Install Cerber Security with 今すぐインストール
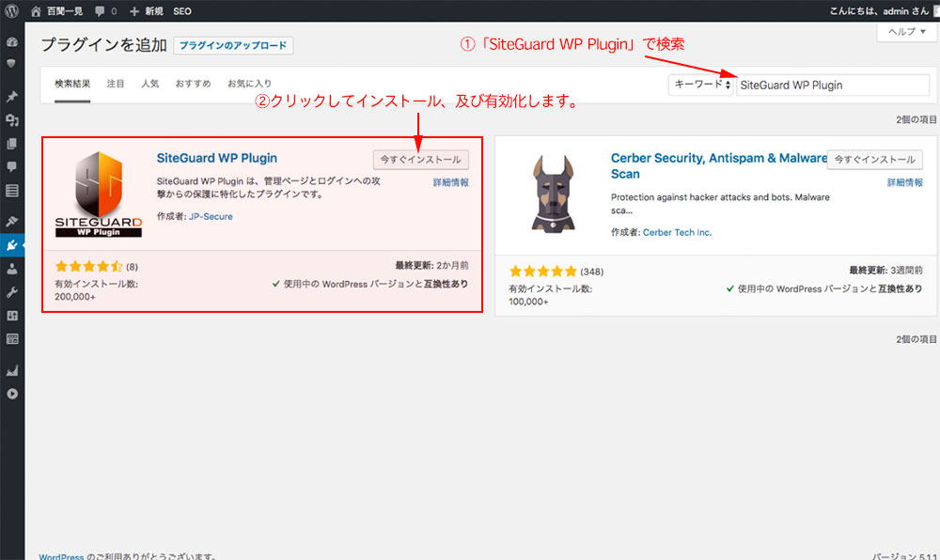 pyautogui.click(x=874, y=160)
